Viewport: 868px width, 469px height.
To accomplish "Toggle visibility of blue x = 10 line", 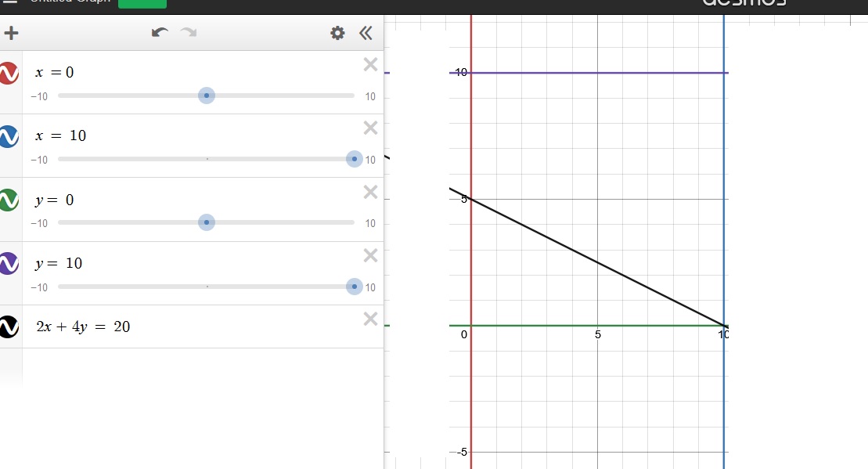I will click(9, 136).
